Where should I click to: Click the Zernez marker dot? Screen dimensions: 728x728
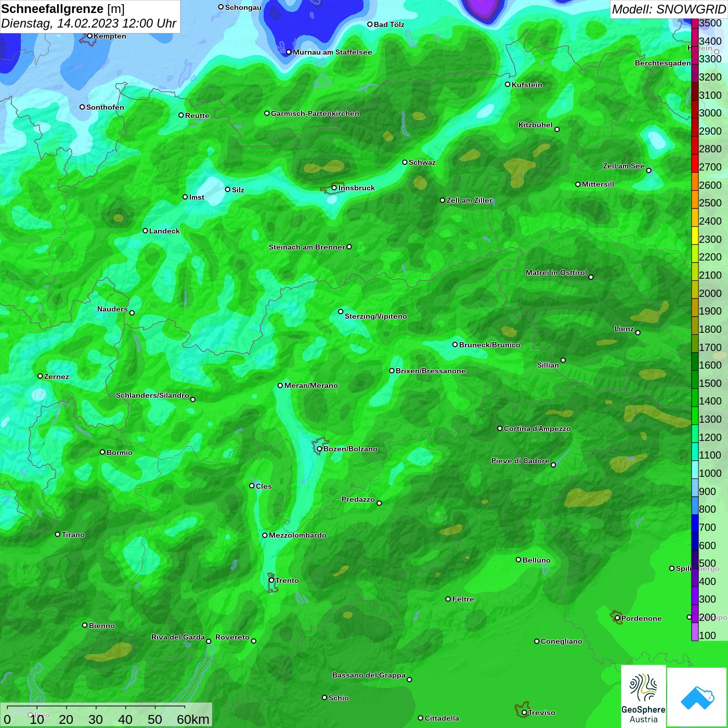pos(40,376)
